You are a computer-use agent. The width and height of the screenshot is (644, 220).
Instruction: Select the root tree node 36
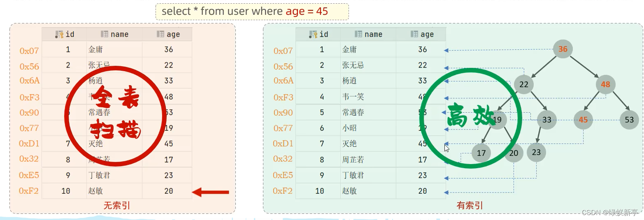(563, 49)
